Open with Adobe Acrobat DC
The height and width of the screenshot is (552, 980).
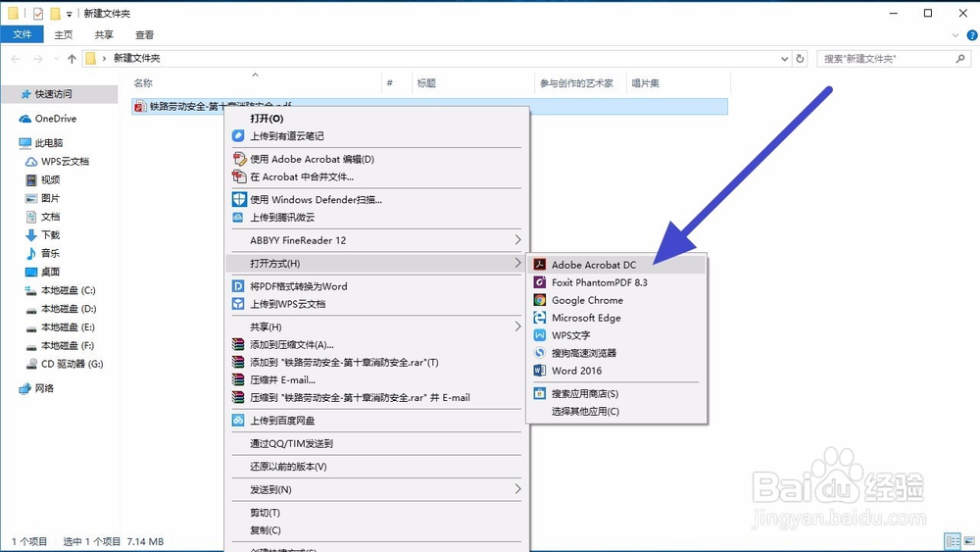click(616, 265)
